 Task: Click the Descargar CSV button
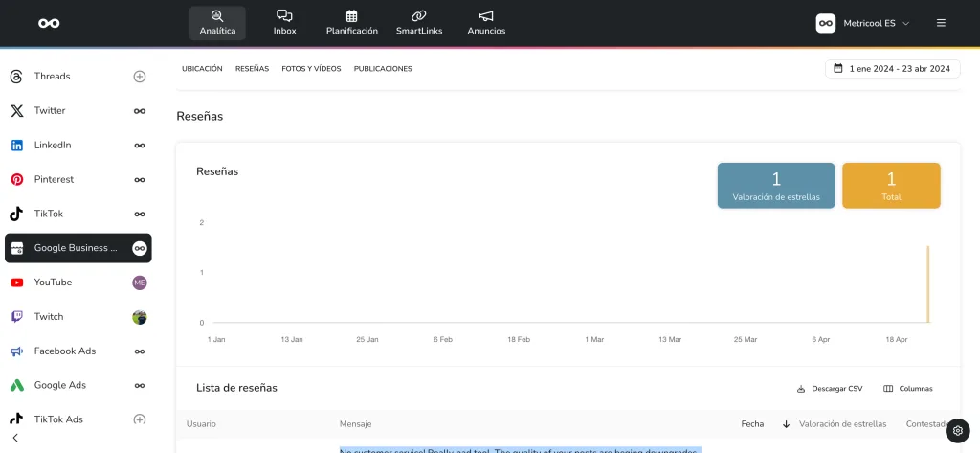(x=830, y=389)
